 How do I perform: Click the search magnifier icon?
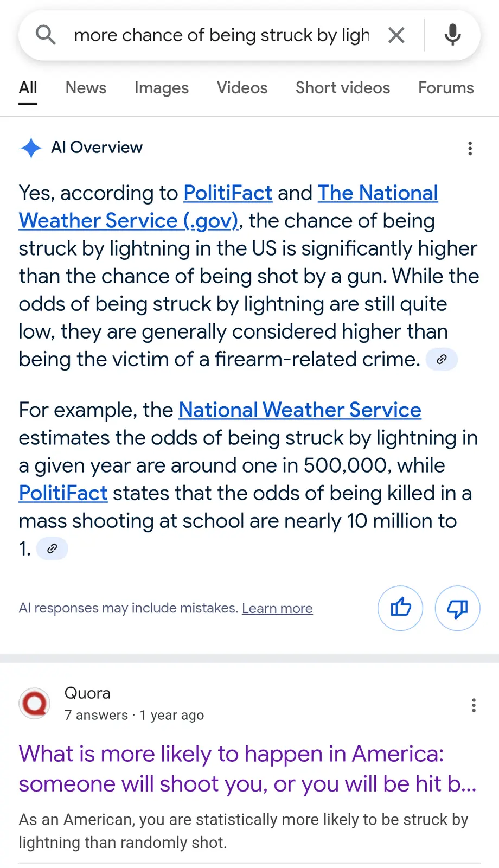(46, 35)
